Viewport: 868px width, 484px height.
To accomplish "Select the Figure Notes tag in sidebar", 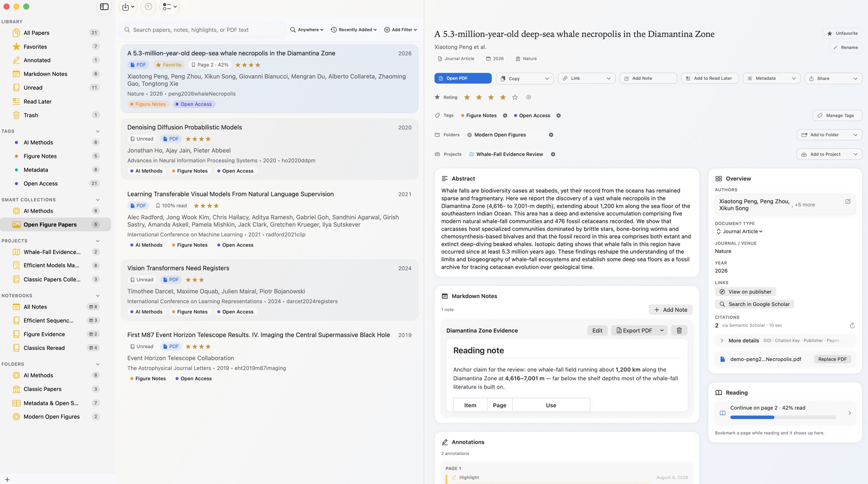I will click(x=55, y=156).
